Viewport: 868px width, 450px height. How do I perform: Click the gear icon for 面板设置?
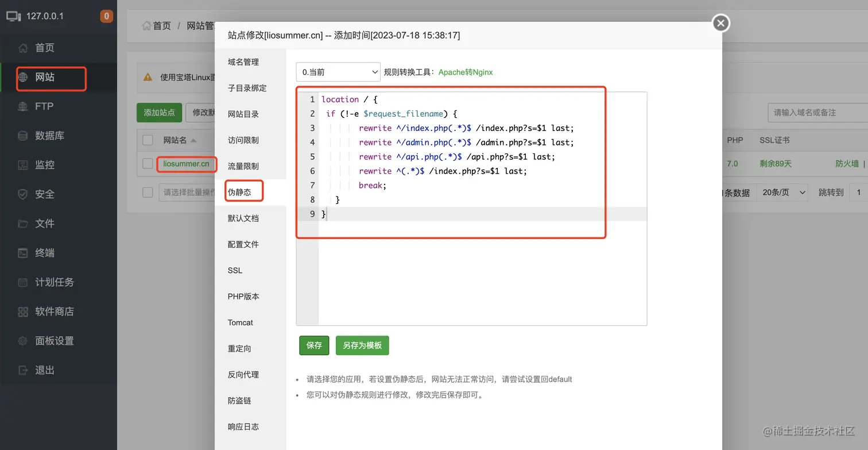23,341
